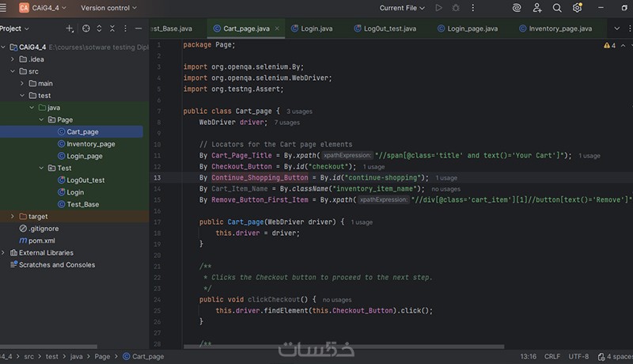The height and width of the screenshot is (364, 633).
Task: Switch to the LogOut_test.java tab
Action: (x=385, y=28)
